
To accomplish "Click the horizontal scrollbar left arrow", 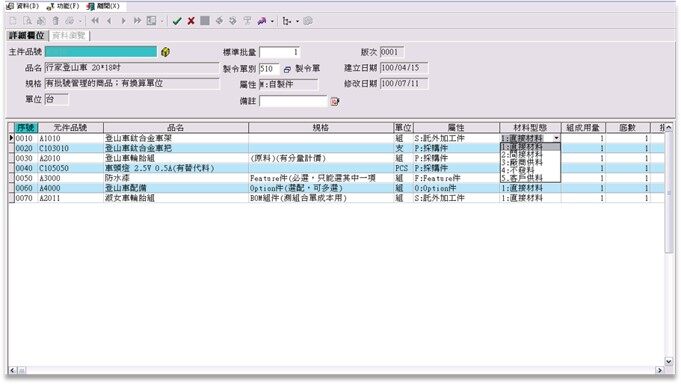I will point(12,371).
